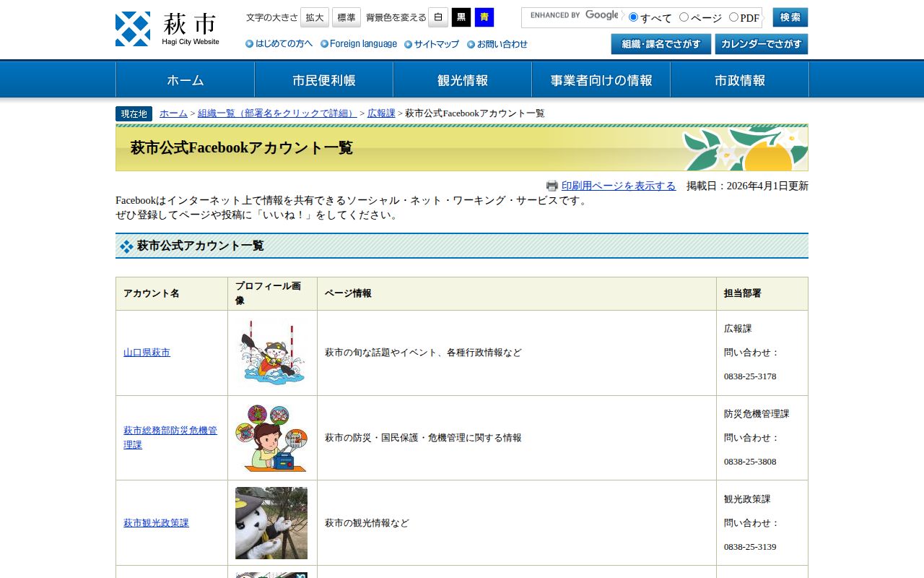Open the 市民便利帳 navigation tab
Image resolution: width=924 pixels, height=578 pixels.
coord(323,79)
